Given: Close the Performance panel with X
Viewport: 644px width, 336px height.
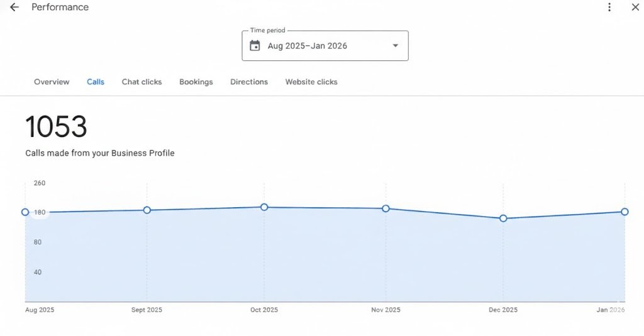Looking at the screenshot, I should coord(635,8).
